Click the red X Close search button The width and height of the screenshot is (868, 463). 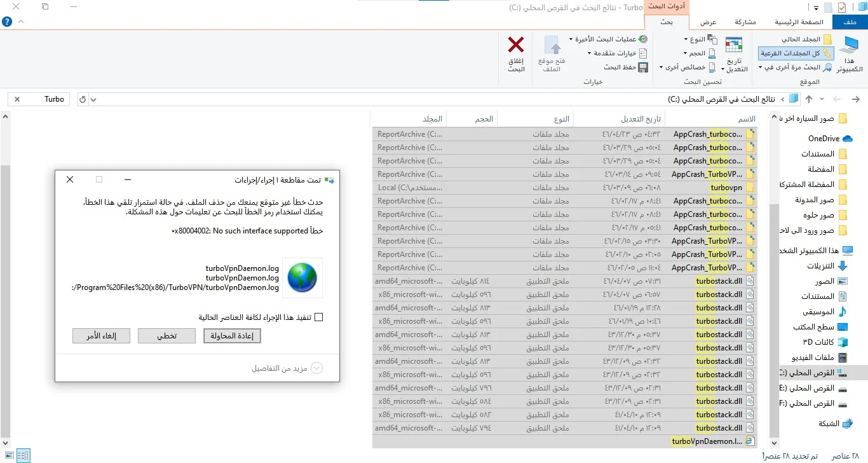(x=516, y=54)
